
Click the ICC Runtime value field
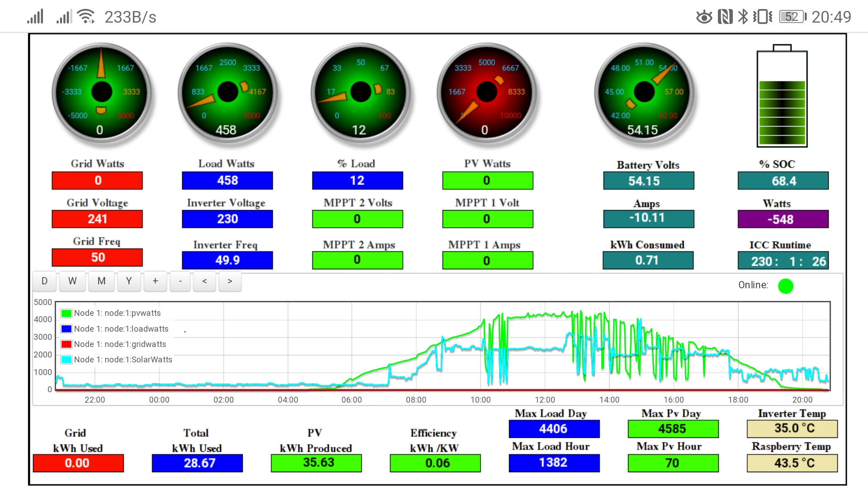(x=783, y=261)
